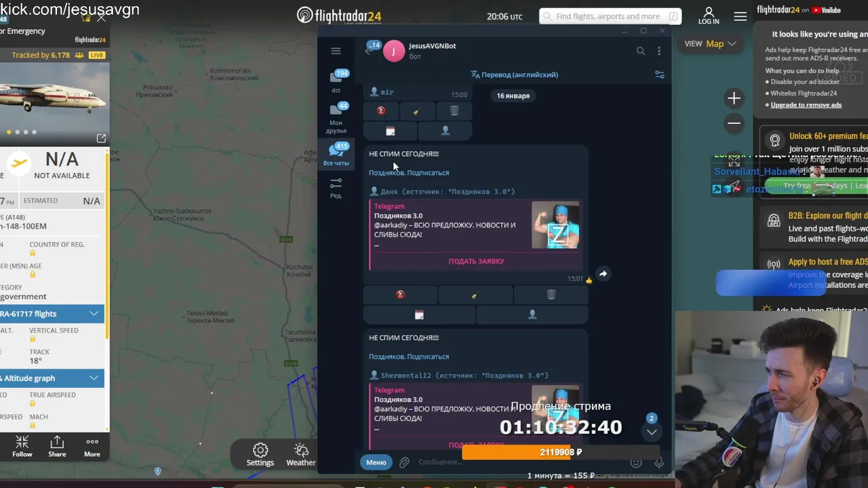Collapse the Altitude graph section
This screenshot has height=488, width=868.
[52, 378]
